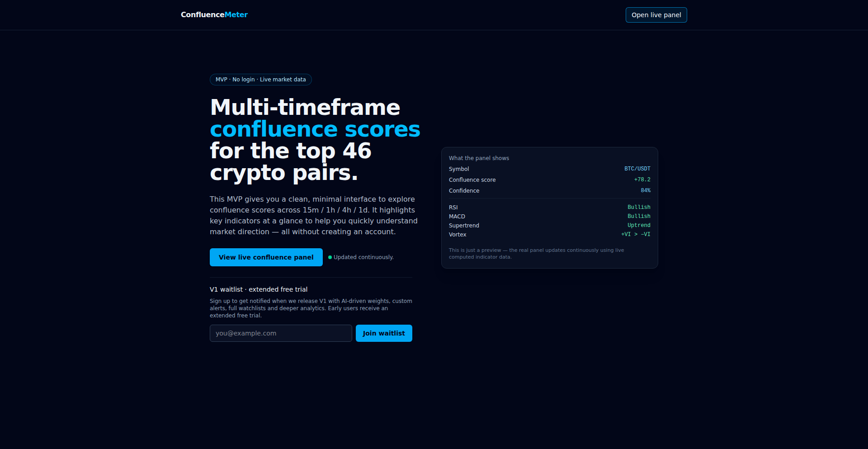Image resolution: width=868 pixels, height=449 pixels.
Task: Open the live panel from header
Action: [656, 15]
